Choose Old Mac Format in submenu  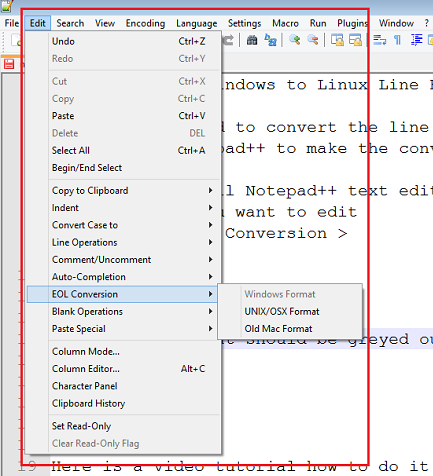click(290, 329)
